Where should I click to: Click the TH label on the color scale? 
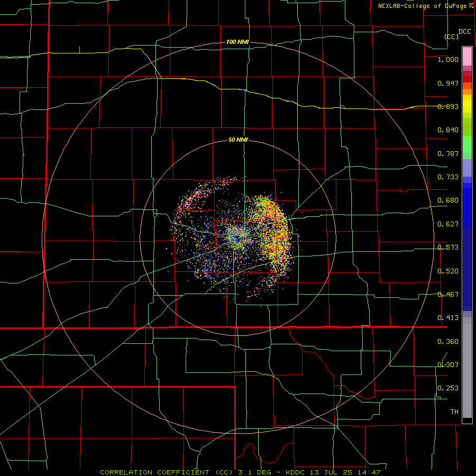coord(454,412)
